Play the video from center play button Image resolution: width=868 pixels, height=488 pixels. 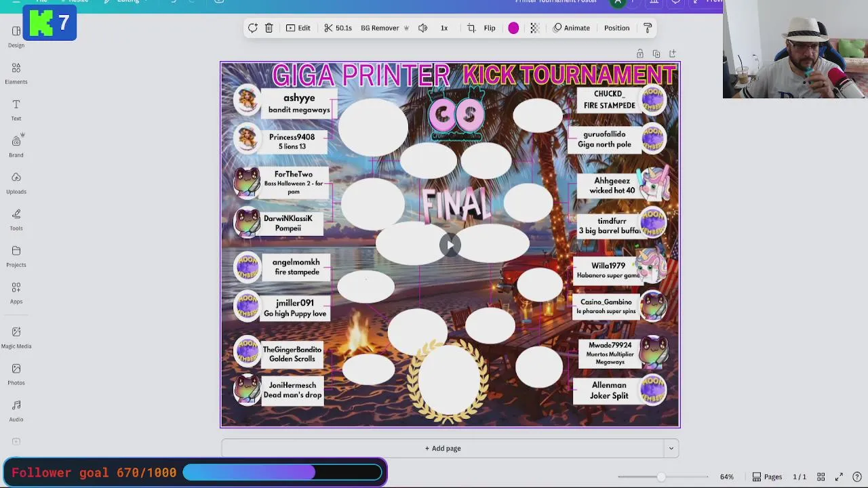[x=450, y=245]
